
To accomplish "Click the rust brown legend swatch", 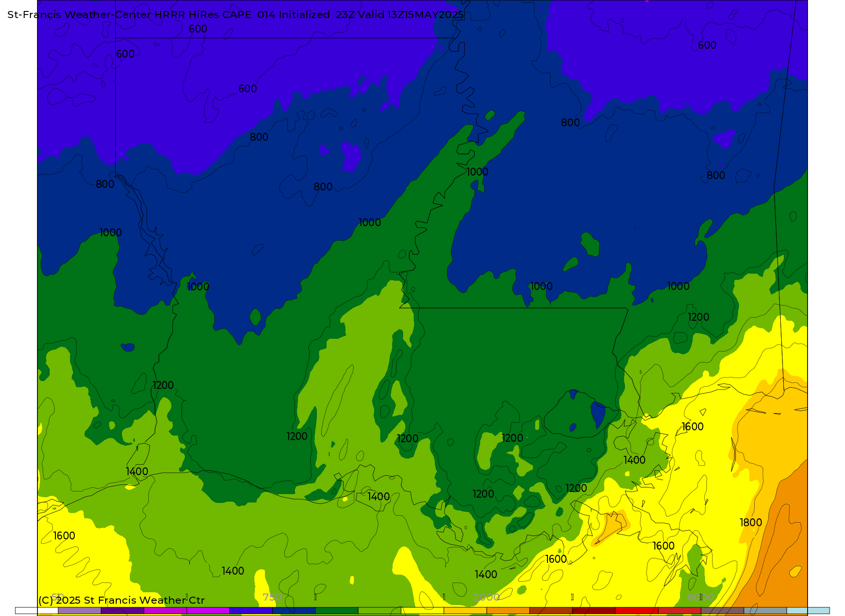I will 551,611.
